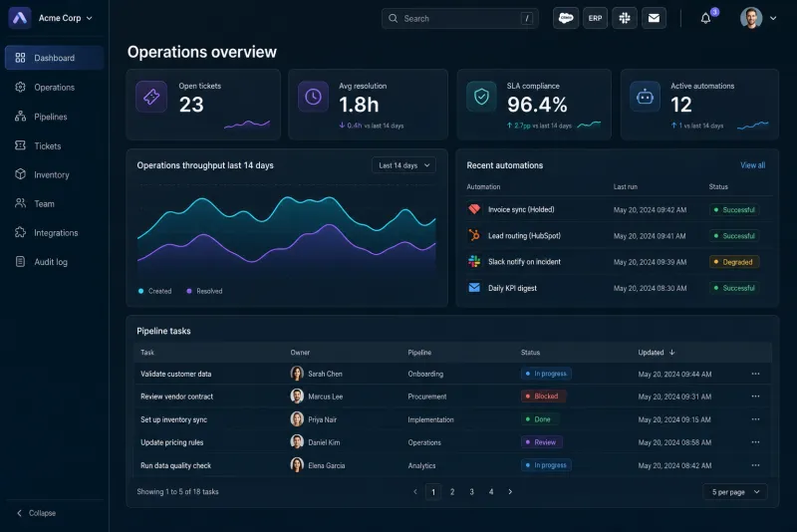
Task: Click the Active automations robot icon
Action: [x=645, y=97]
